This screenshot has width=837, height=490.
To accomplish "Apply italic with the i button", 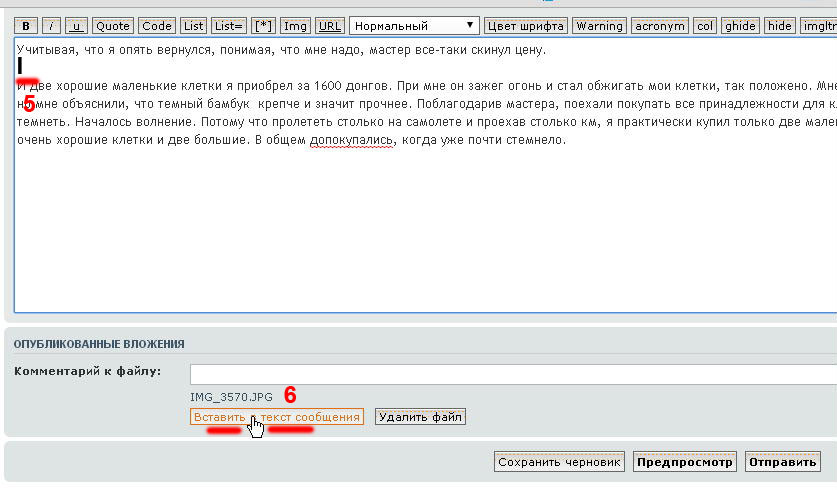I will [x=51, y=26].
